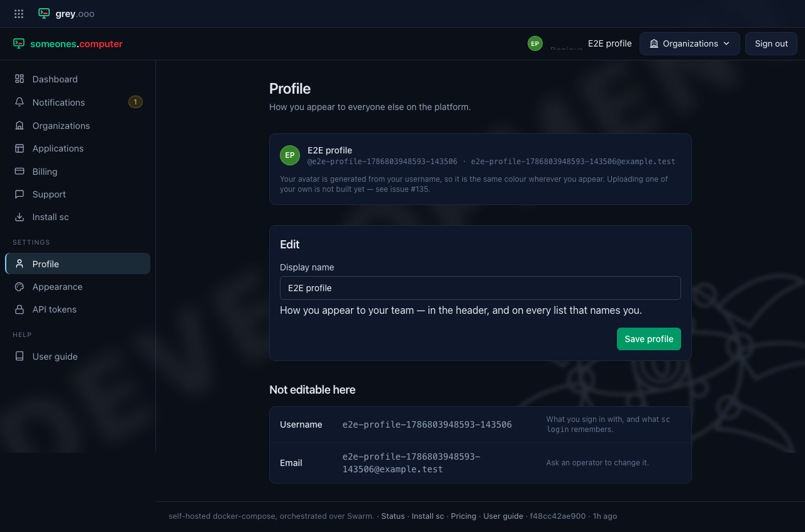Click the "Ask an operator to change it." note

pyautogui.click(x=597, y=463)
